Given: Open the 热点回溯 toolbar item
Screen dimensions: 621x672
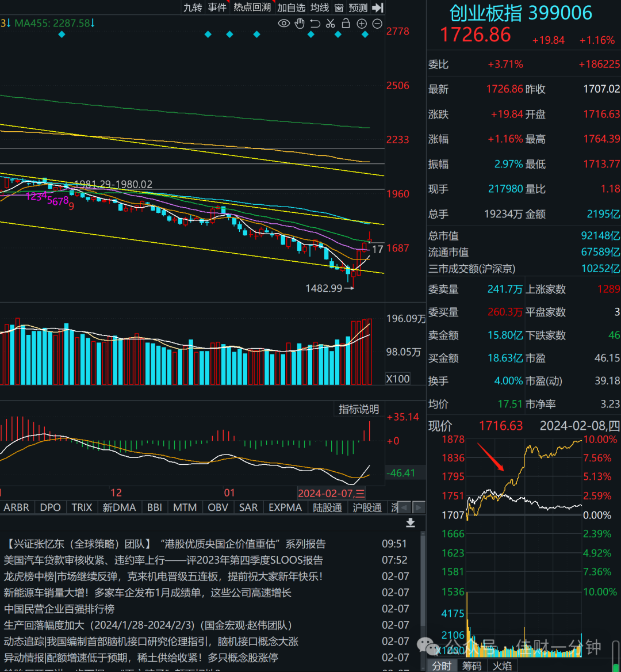Looking at the screenshot, I should coord(252,7).
